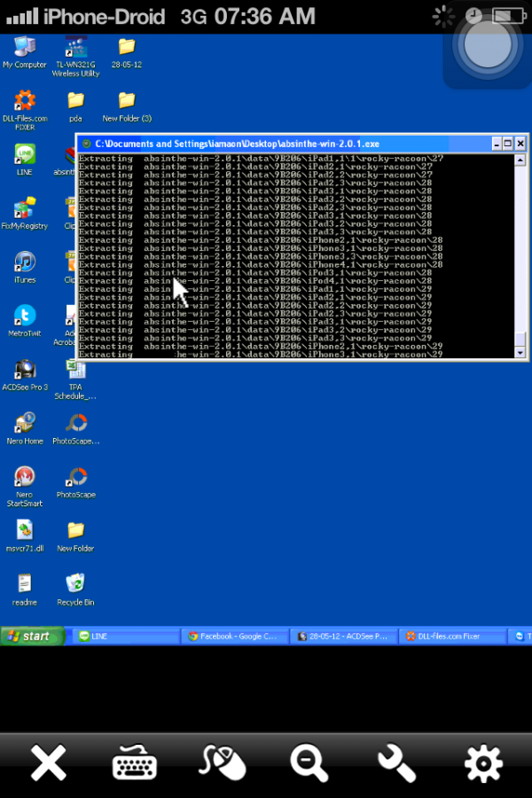
Task: Launch MetroTwit desktop shortcut
Action: pos(25,321)
